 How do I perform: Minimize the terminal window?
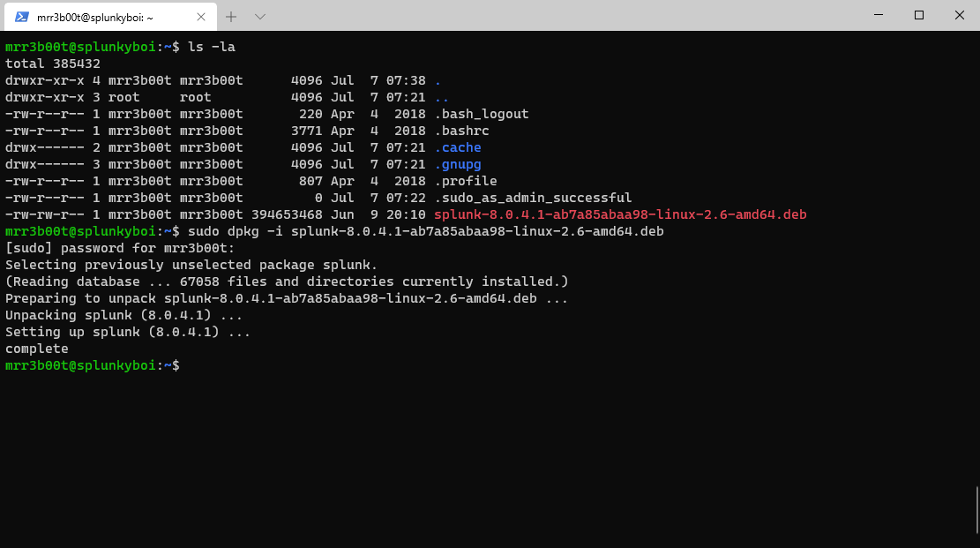pyautogui.click(x=879, y=15)
